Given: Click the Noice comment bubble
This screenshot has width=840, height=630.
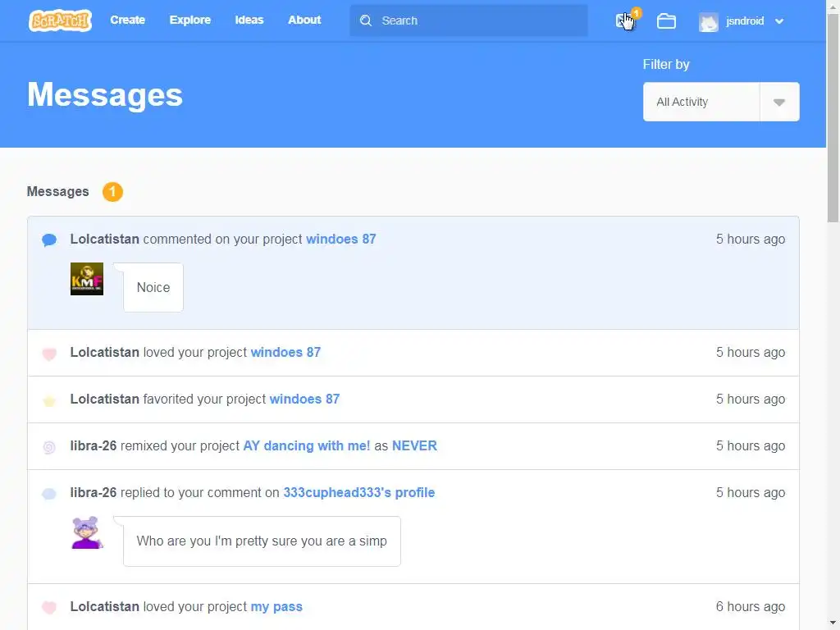Looking at the screenshot, I should coord(153,287).
